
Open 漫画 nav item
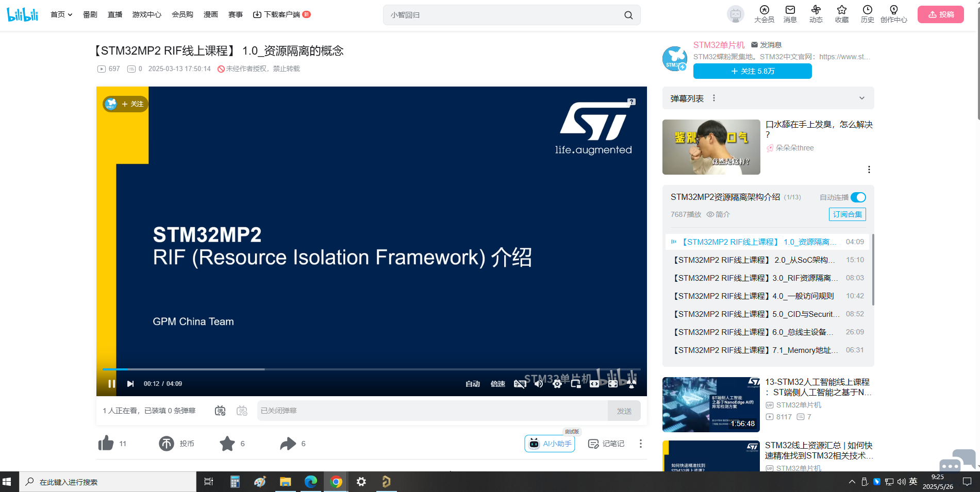tap(211, 14)
